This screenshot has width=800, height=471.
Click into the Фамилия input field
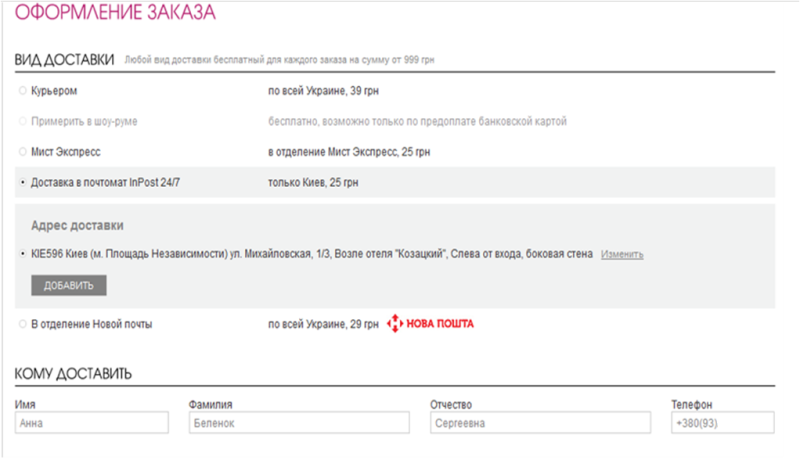point(299,423)
